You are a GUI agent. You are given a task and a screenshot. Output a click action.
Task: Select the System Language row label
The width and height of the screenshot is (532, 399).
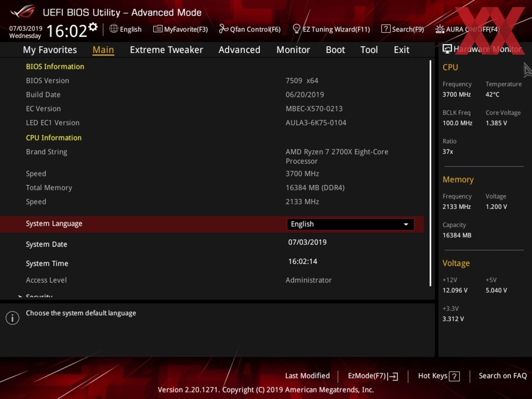[54, 224]
